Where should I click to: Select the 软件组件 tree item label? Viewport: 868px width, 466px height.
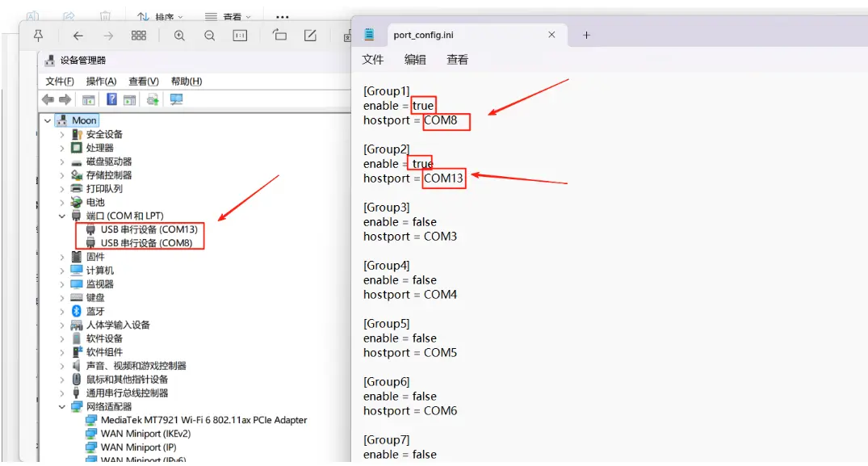coord(104,352)
